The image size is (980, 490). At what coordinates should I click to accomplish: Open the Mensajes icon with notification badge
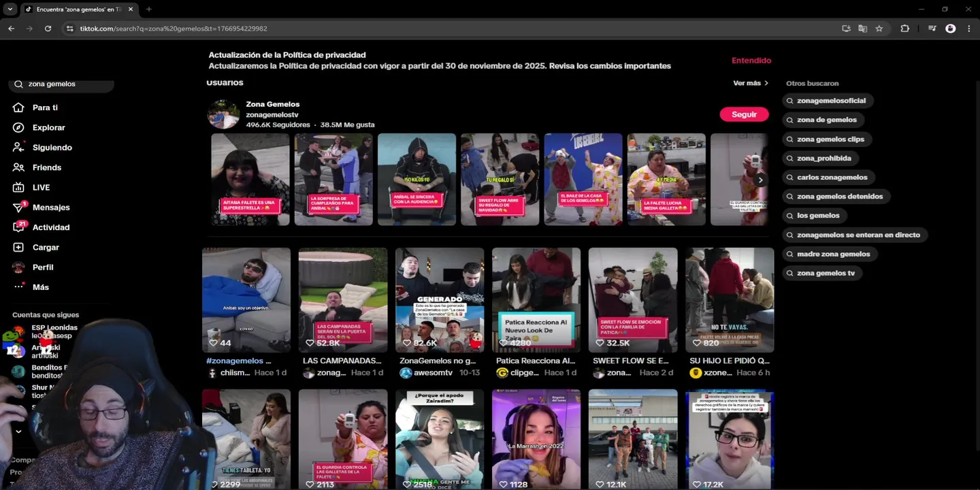(18, 207)
